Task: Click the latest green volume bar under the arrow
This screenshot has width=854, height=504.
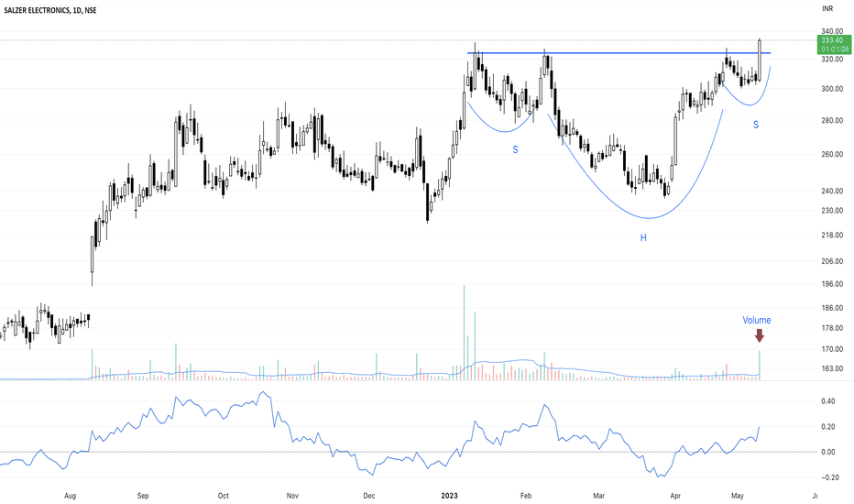Action: click(760, 365)
